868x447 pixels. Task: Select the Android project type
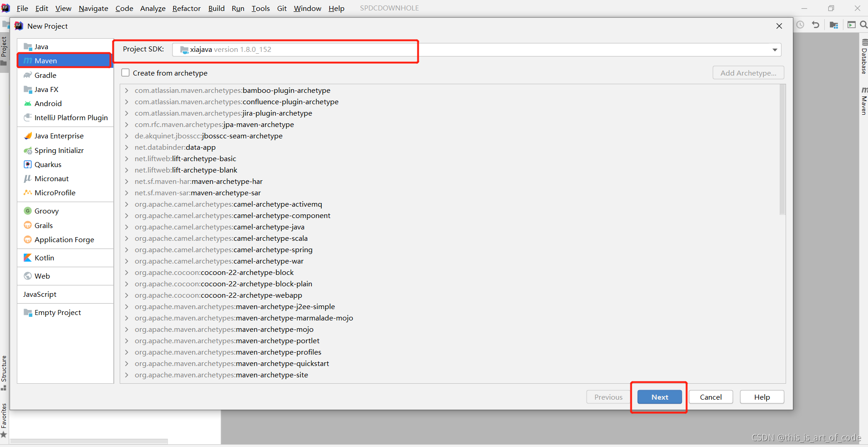(65, 103)
